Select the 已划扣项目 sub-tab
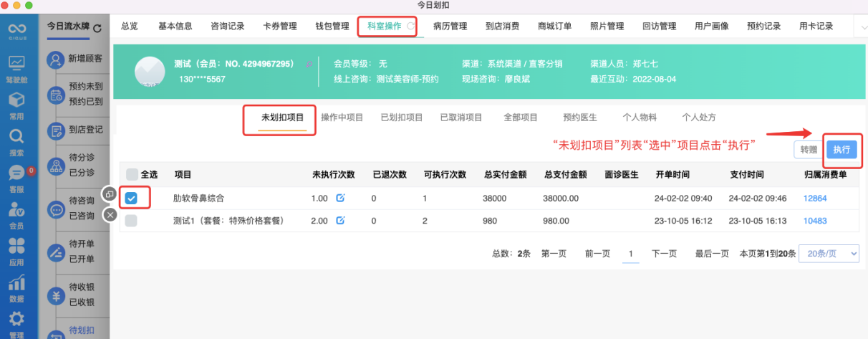 coord(402,118)
